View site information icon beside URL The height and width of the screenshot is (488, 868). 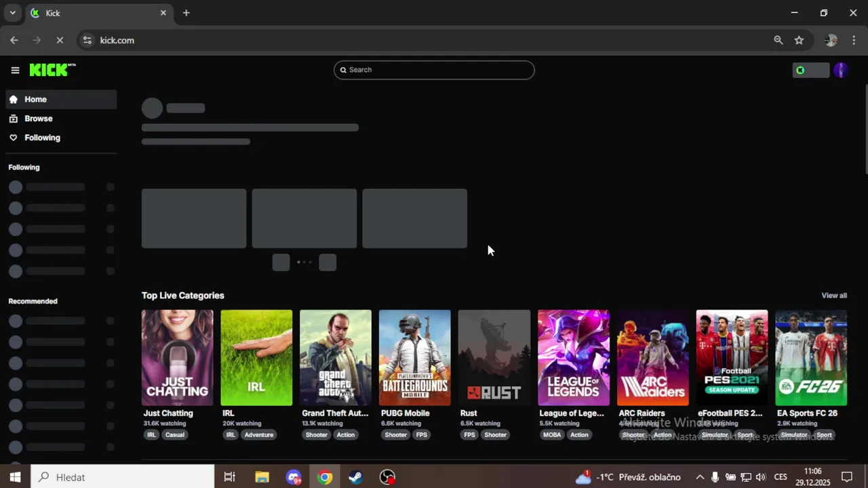87,41
